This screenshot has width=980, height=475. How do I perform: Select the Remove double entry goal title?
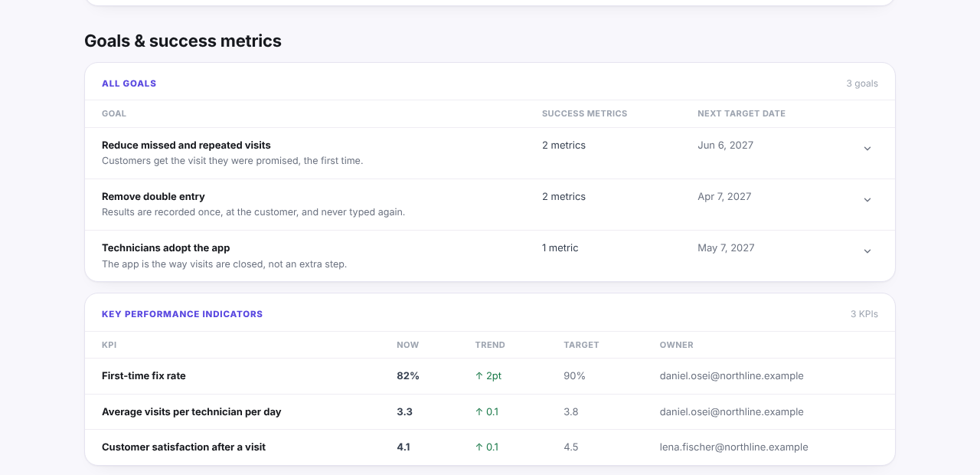(x=153, y=196)
